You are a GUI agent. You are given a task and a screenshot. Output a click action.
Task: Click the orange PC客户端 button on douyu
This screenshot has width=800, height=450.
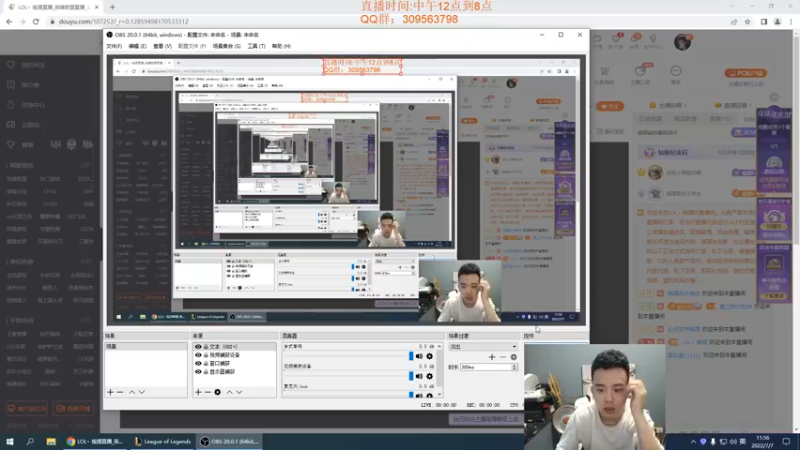(x=745, y=73)
